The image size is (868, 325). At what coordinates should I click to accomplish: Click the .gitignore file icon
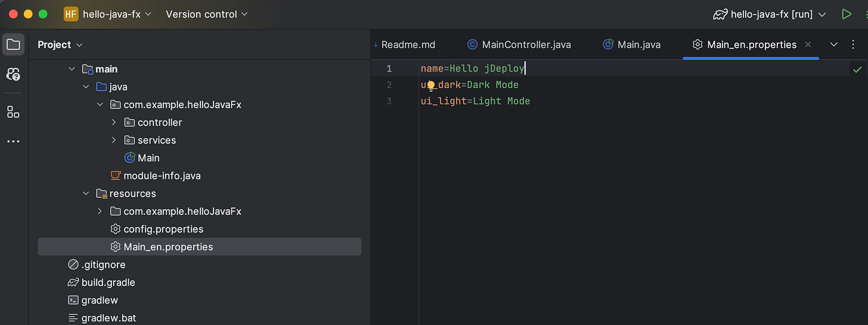coord(73,265)
